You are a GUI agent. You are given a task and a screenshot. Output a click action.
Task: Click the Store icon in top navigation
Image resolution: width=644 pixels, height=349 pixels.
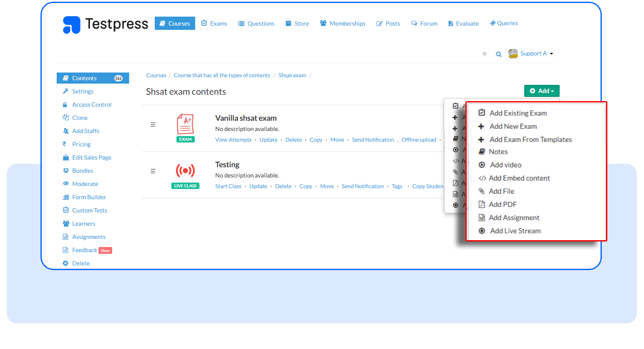pos(289,23)
